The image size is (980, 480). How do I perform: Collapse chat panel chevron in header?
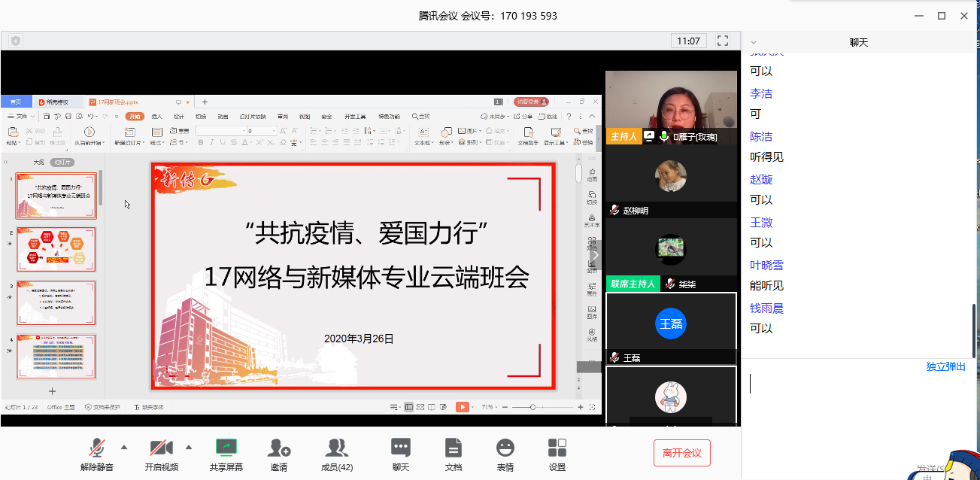(754, 43)
